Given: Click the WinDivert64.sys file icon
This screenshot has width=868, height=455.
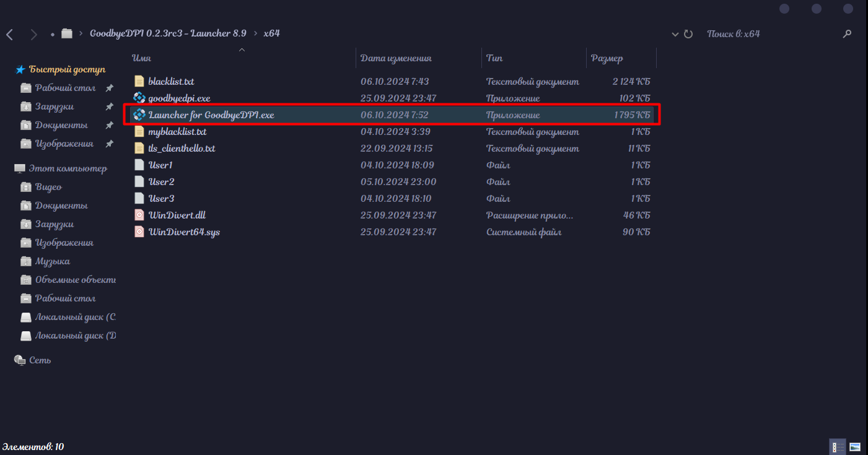Looking at the screenshot, I should click(139, 232).
